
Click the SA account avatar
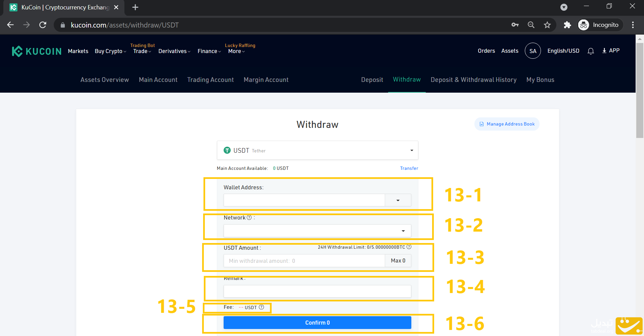click(533, 51)
